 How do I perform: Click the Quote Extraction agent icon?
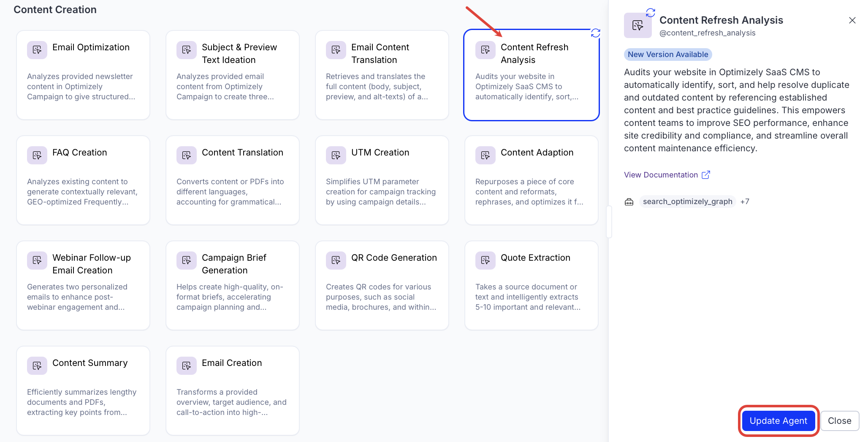(x=485, y=260)
